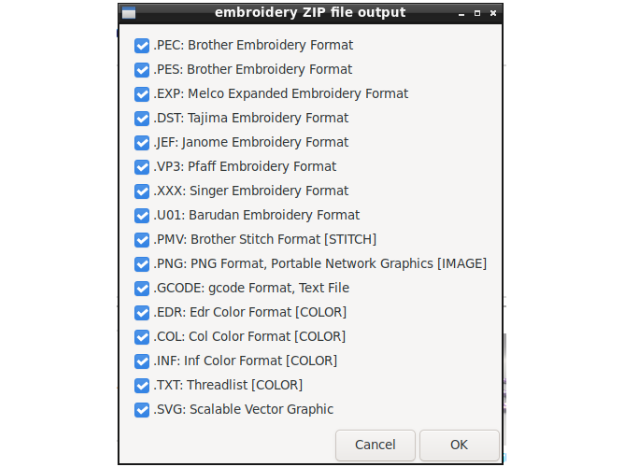This screenshot has width=623, height=467.
Task: Close the embroidery ZIP file output dialog
Action: click(494, 13)
